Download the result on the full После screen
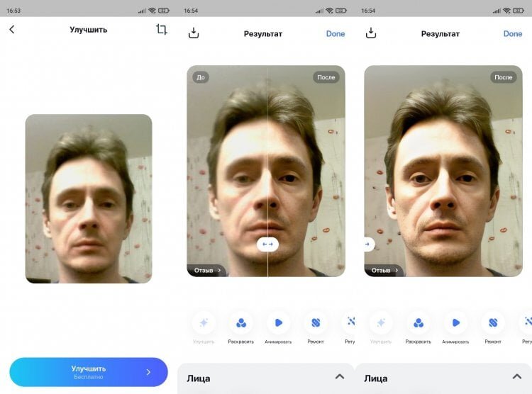Image resolution: width=532 pixels, height=394 pixels. pyautogui.click(x=371, y=33)
